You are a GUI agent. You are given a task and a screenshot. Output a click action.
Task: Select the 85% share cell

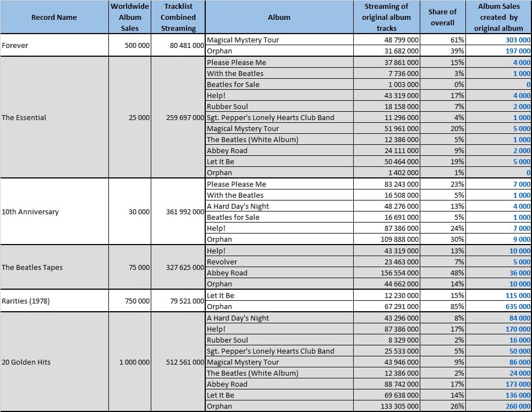tap(442, 306)
